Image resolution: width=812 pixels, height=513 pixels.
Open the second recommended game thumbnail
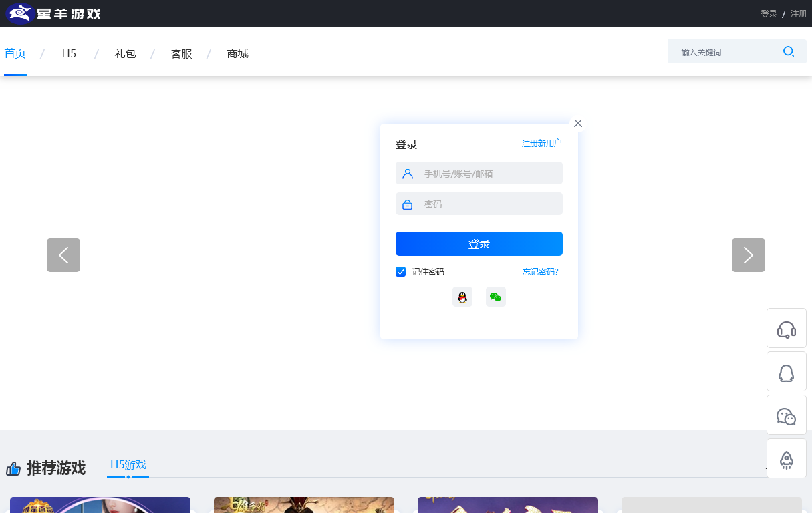click(304, 505)
